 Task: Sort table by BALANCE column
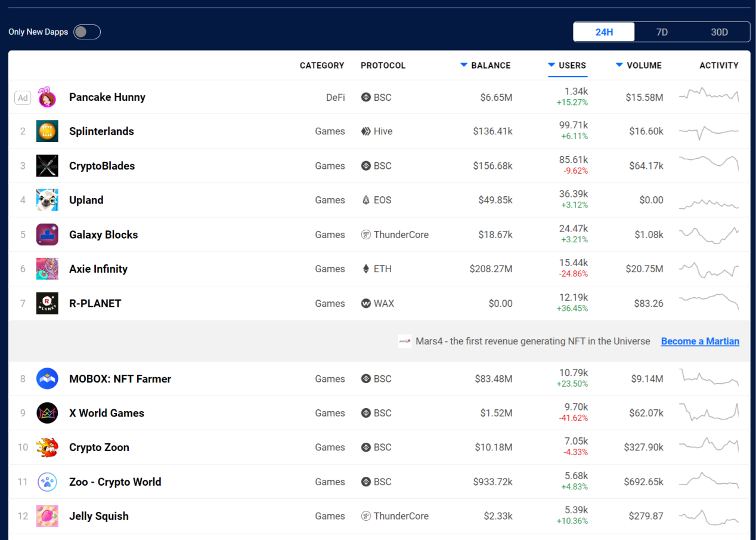point(485,66)
